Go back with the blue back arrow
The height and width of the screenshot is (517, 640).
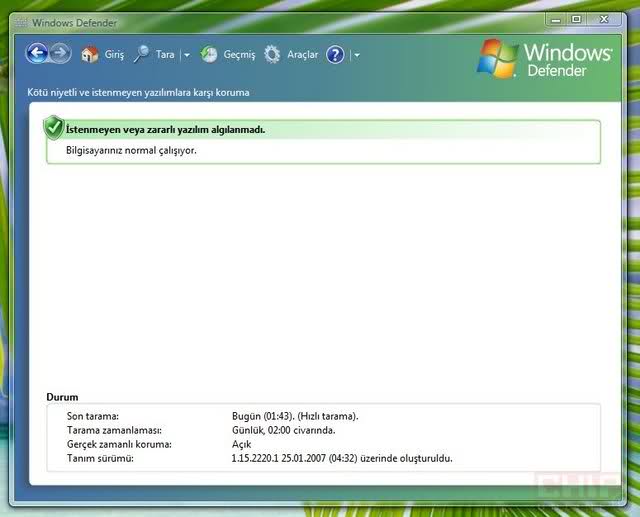tap(37, 53)
